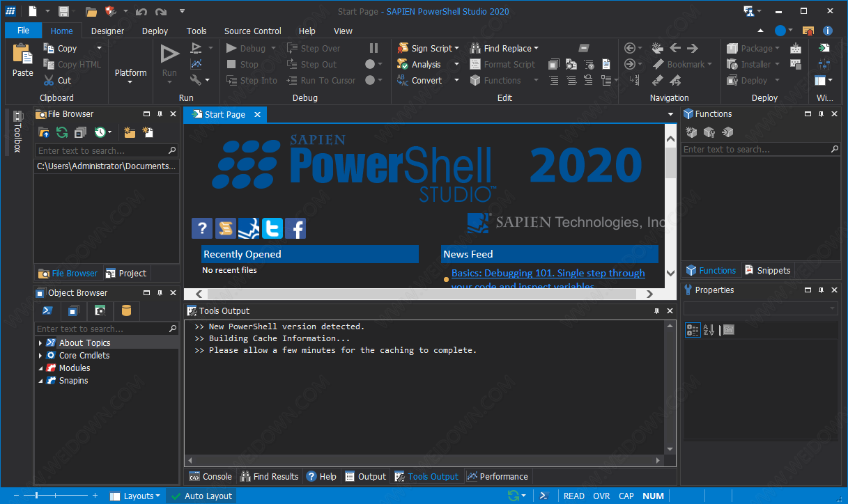Screen dimensions: 848x504
Task: Click the search magnifier in File Browser
Action: [172, 150]
